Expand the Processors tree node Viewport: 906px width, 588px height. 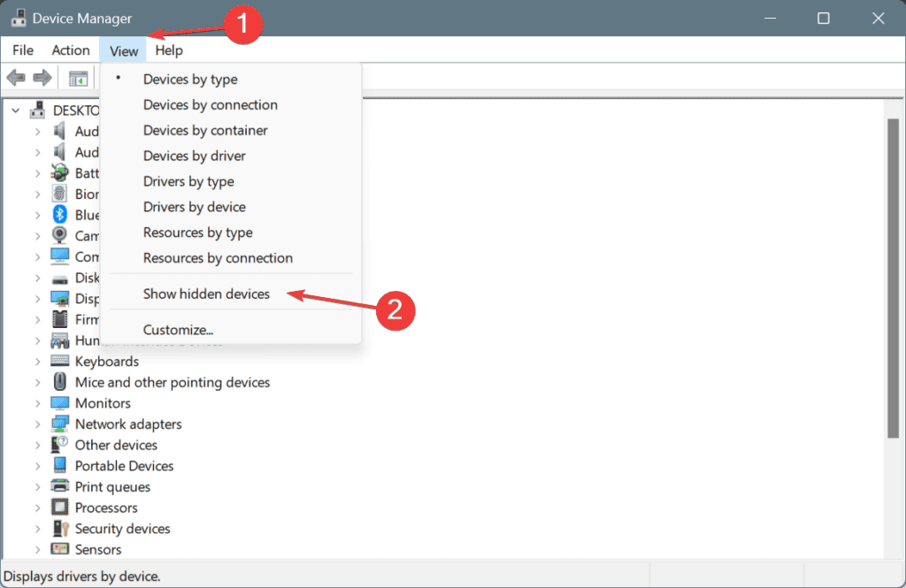point(37,508)
